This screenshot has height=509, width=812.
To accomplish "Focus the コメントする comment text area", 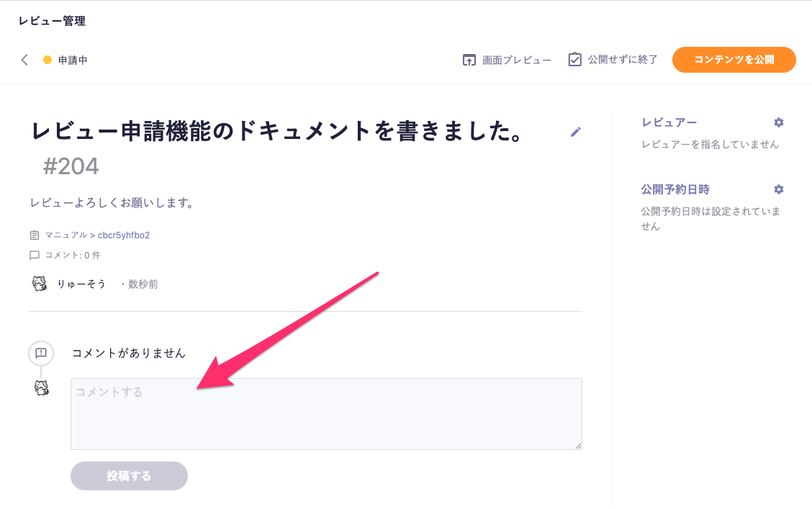I will click(x=326, y=414).
